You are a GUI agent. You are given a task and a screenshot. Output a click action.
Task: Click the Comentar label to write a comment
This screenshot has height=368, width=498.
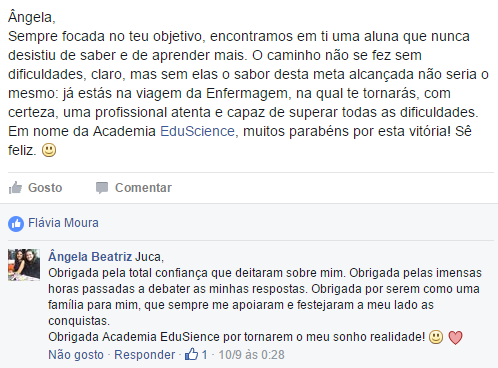coord(143,188)
